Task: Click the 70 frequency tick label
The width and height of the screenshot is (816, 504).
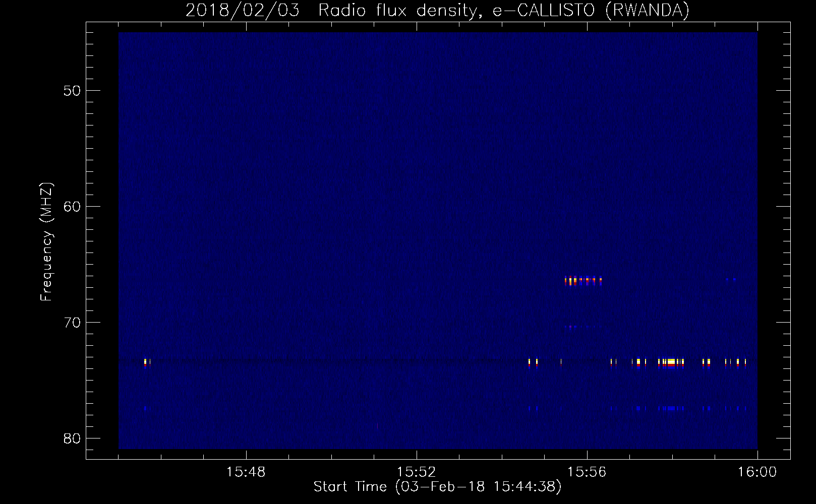Action: tap(72, 323)
